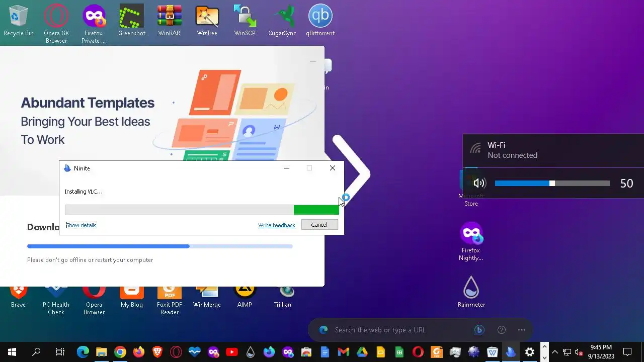Click the Foxit PDF Reader desktop icon

[170, 300]
